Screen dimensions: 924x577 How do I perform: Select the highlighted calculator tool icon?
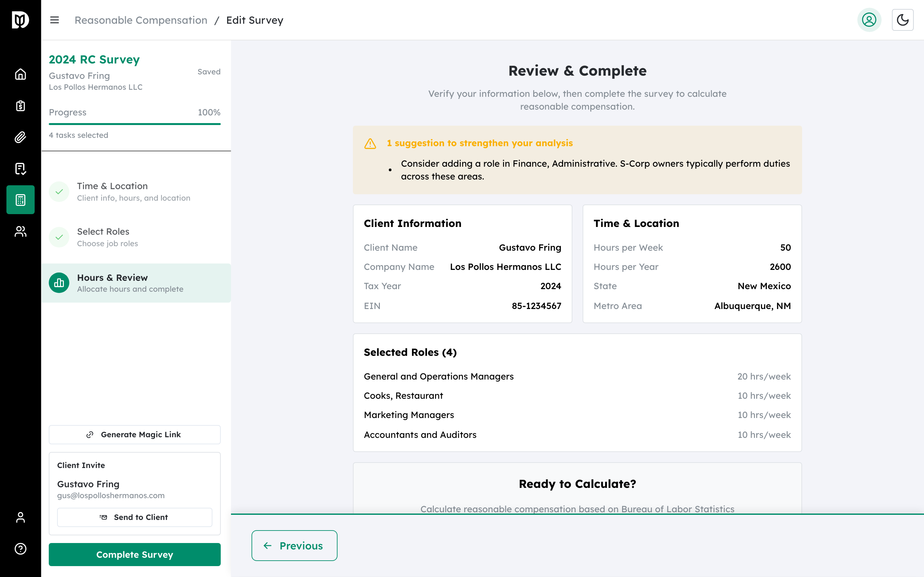click(x=20, y=199)
